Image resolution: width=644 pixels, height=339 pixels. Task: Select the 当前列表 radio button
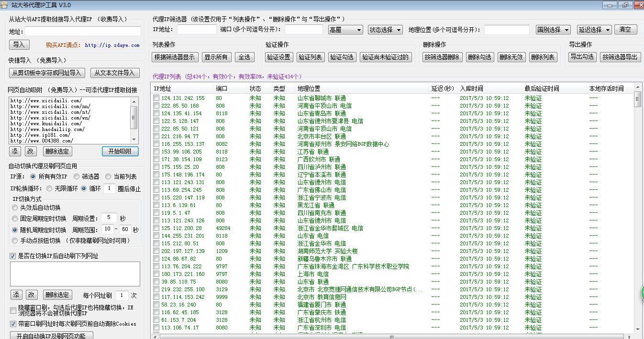point(108,176)
